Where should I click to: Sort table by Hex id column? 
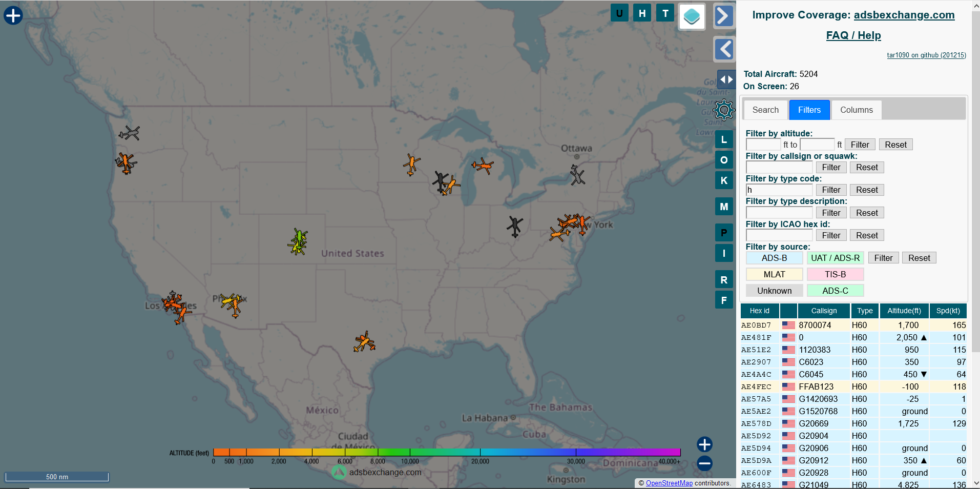pyautogui.click(x=759, y=311)
